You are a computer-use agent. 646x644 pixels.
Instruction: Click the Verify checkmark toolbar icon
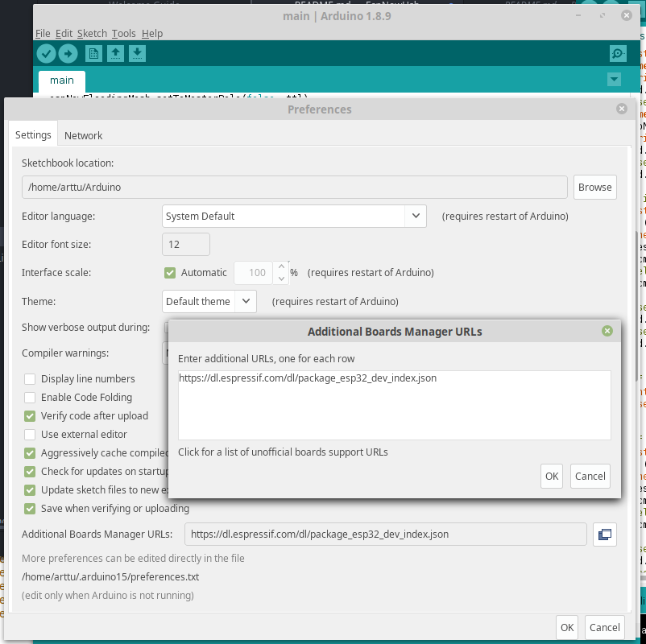(46, 53)
